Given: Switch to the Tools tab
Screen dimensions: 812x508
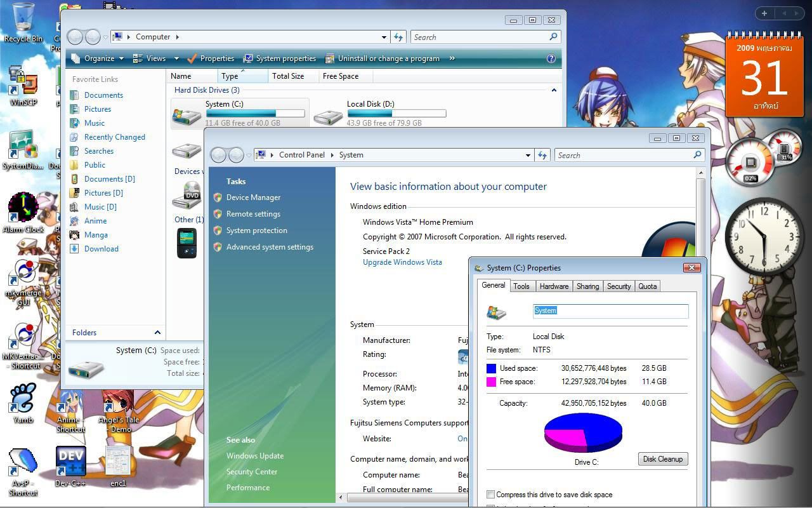Looking at the screenshot, I should coord(521,286).
